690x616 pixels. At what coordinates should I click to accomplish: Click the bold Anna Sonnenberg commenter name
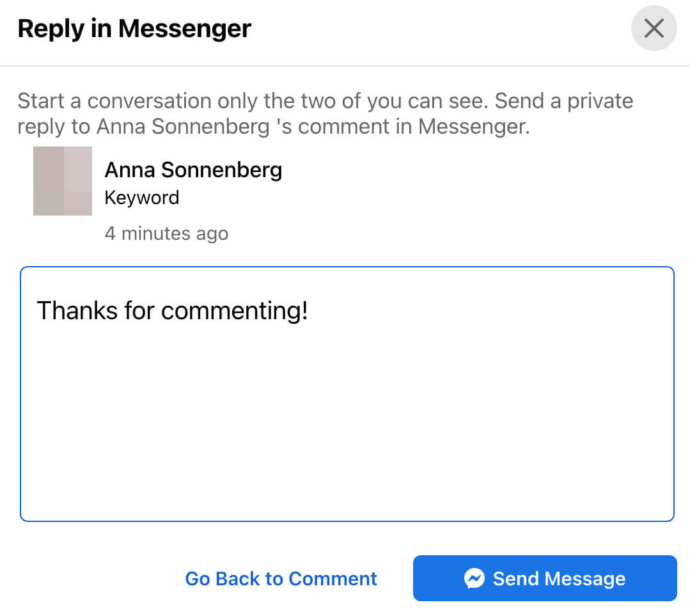point(193,170)
